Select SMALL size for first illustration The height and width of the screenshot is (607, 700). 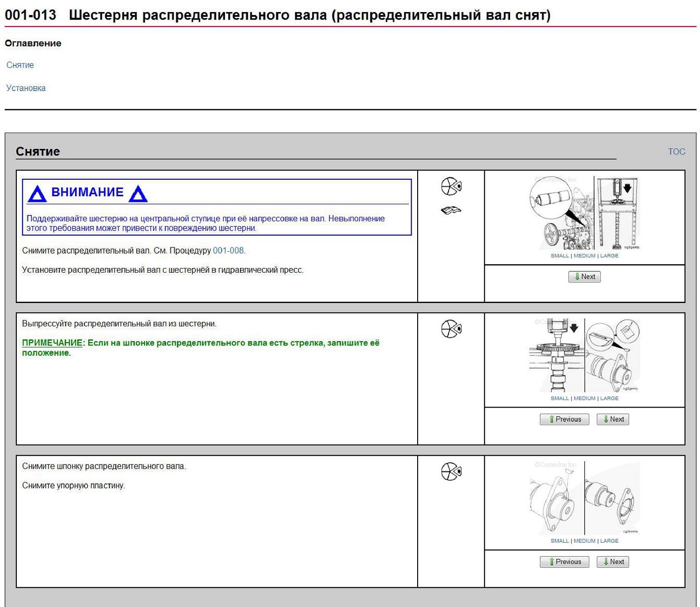pos(560,256)
